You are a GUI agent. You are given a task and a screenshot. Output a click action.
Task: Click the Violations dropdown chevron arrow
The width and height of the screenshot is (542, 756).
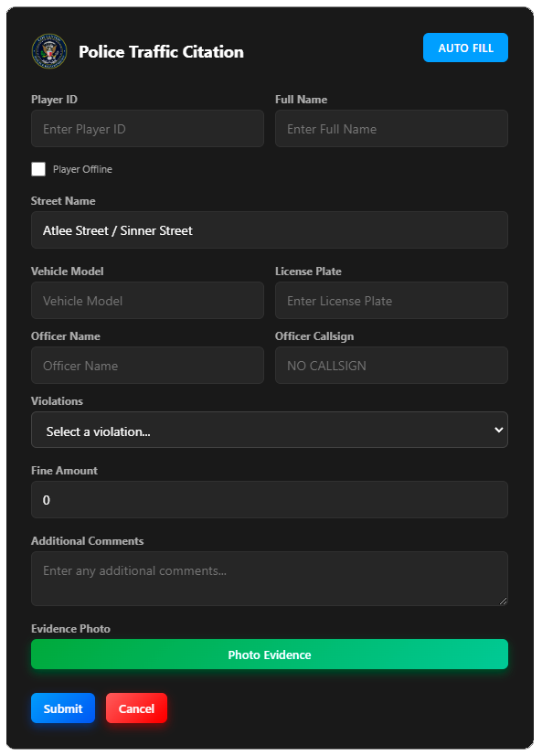point(499,430)
